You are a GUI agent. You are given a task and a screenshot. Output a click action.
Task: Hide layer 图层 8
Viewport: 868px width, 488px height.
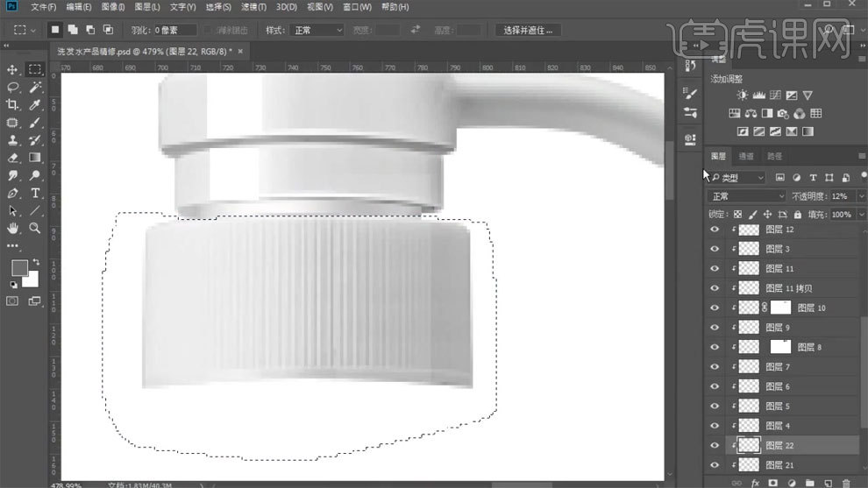point(715,348)
